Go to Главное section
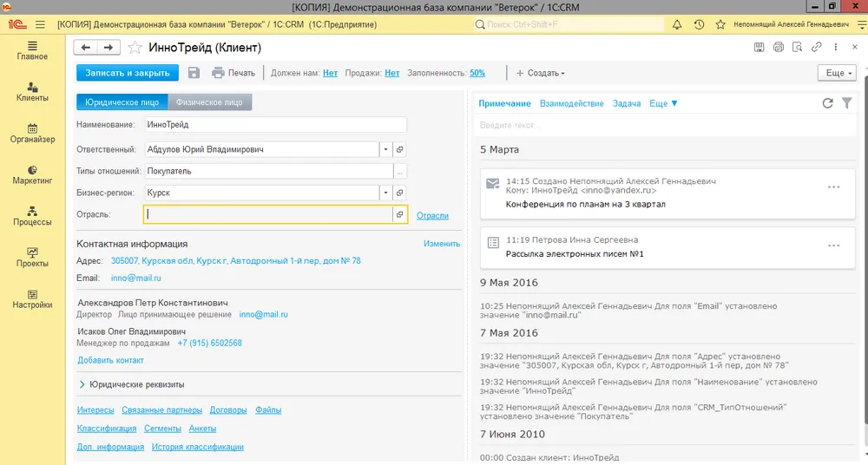Image resolution: width=868 pixels, height=465 pixels. [x=32, y=50]
